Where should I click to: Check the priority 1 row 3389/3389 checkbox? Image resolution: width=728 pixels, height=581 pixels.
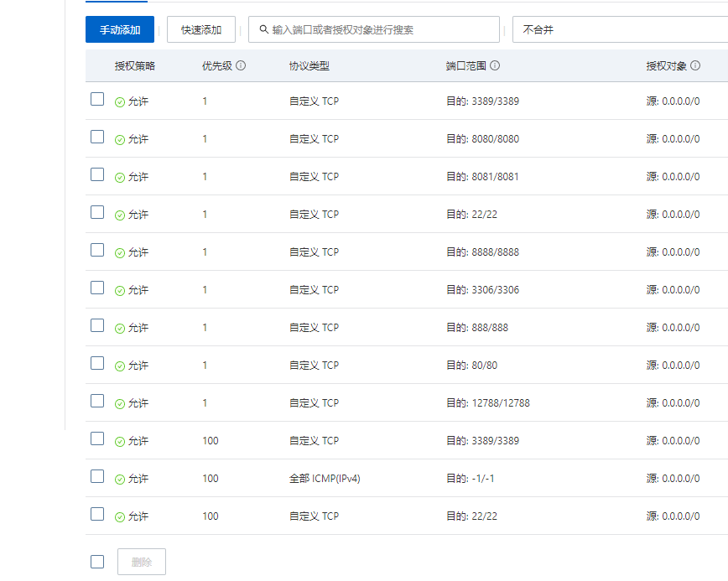[97, 99]
